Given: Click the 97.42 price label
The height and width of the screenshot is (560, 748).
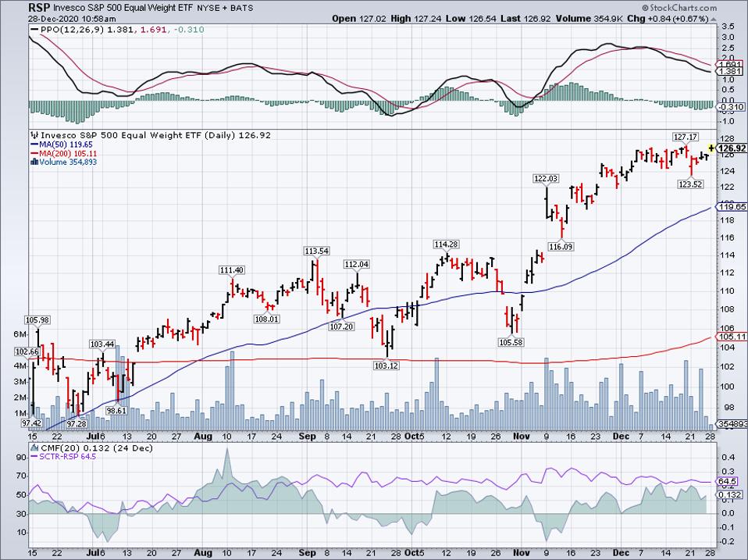Looking at the screenshot, I should coord(31,423).
